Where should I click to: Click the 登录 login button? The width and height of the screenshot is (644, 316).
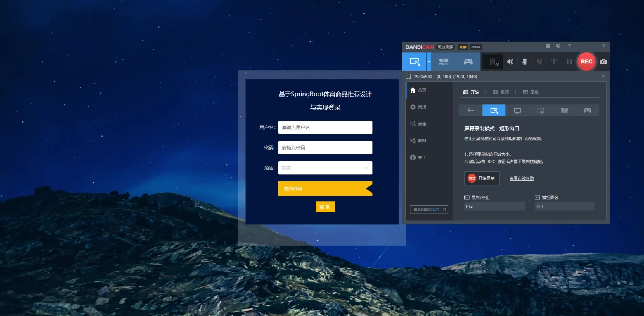(x=325, y=207)
